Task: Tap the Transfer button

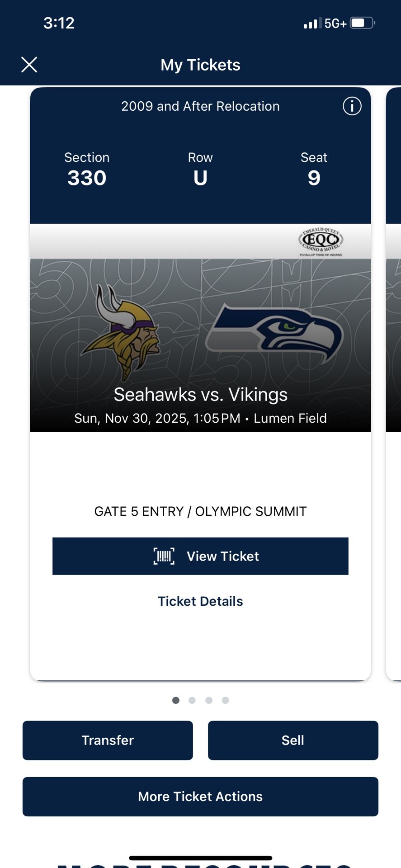Action: coord(107,740)
